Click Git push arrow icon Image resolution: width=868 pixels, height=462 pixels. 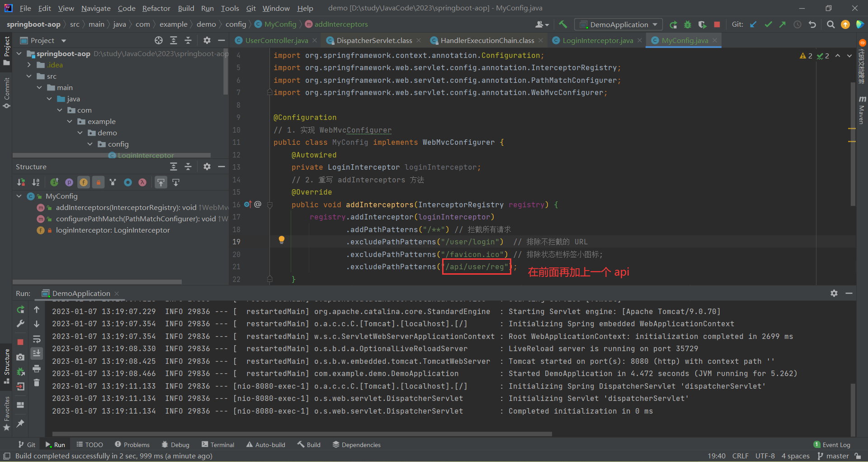783,24
